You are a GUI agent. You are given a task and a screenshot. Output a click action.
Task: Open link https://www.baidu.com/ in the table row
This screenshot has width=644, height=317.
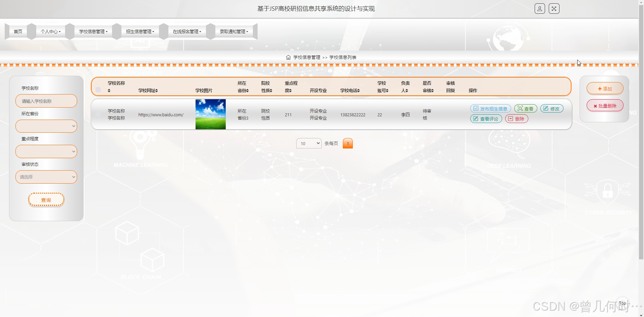click(161, 114)
